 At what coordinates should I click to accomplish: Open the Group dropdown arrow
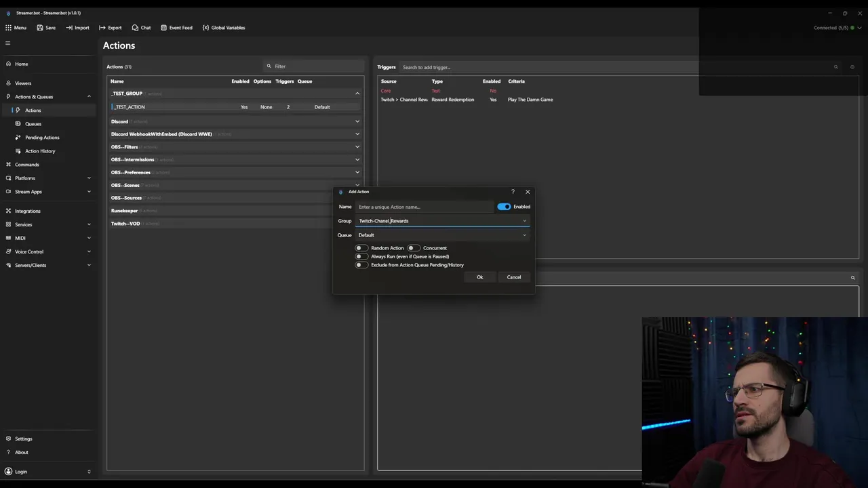pyautogui.click(x=524, y=221)
